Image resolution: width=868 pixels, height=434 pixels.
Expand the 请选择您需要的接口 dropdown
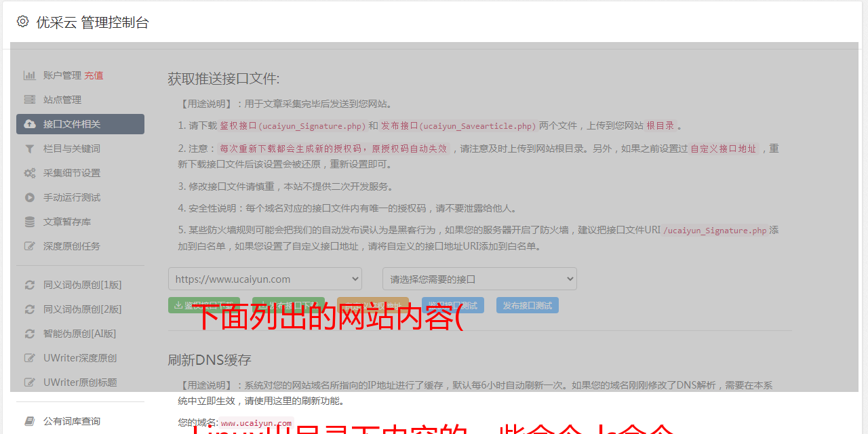479,279
